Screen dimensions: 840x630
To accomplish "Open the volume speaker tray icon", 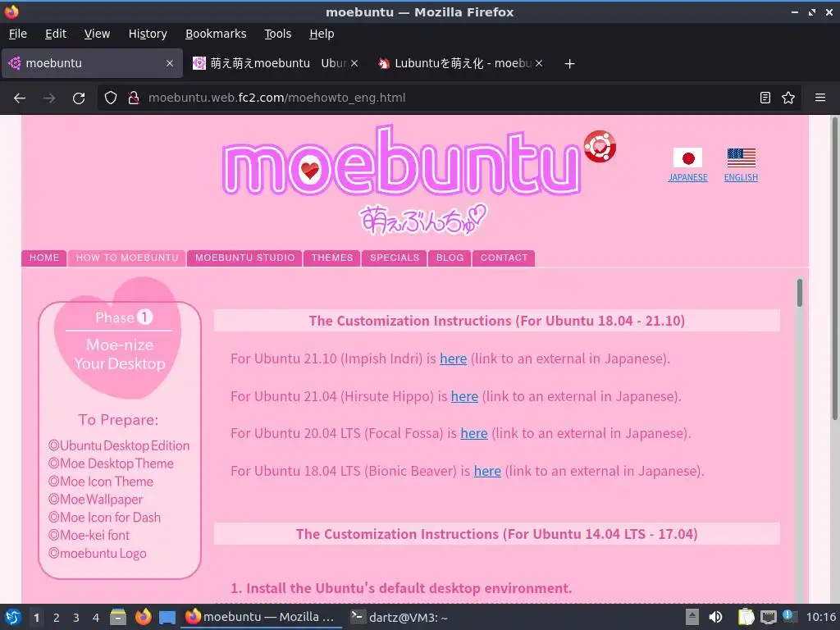I will 715,617.
